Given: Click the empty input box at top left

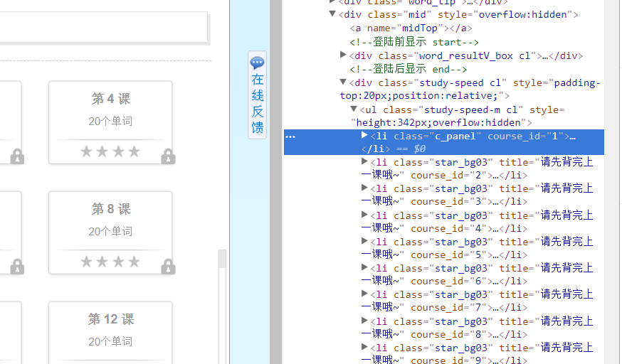Looking at the screenshot, I should coord(103,26).
